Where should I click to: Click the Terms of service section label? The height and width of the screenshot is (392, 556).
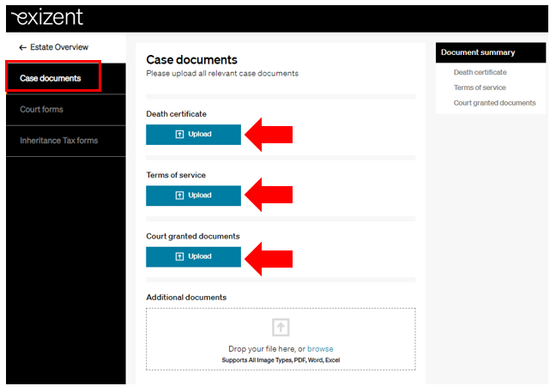pyautogui.click(x=176, y=175)
